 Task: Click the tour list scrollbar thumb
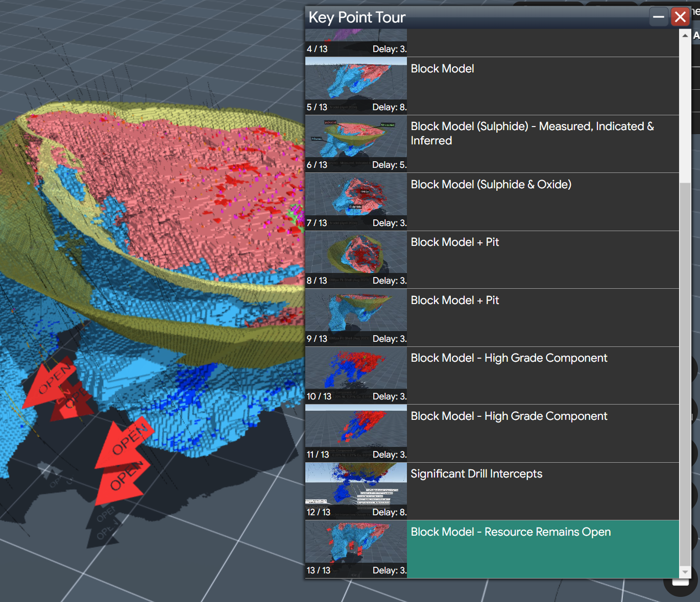[x=685, y=373]
